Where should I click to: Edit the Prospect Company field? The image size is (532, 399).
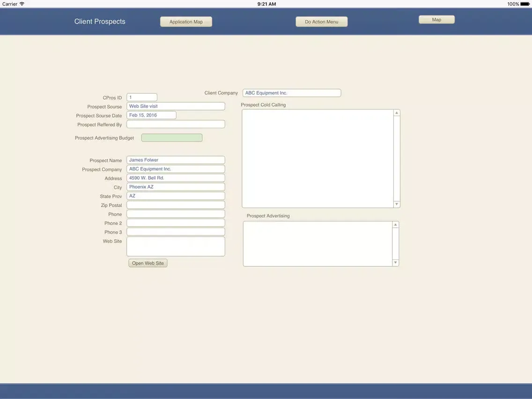pos(176,169)
